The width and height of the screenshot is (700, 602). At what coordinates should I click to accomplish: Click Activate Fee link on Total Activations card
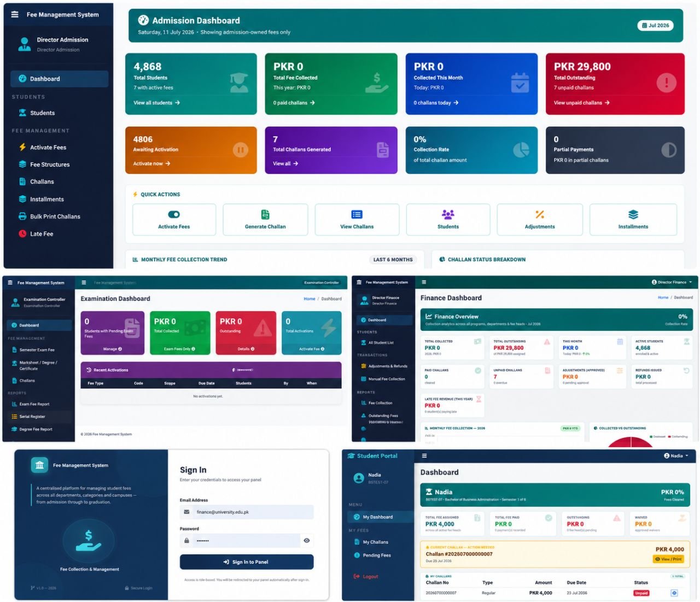pyautogui.click(x=311, y=349)
